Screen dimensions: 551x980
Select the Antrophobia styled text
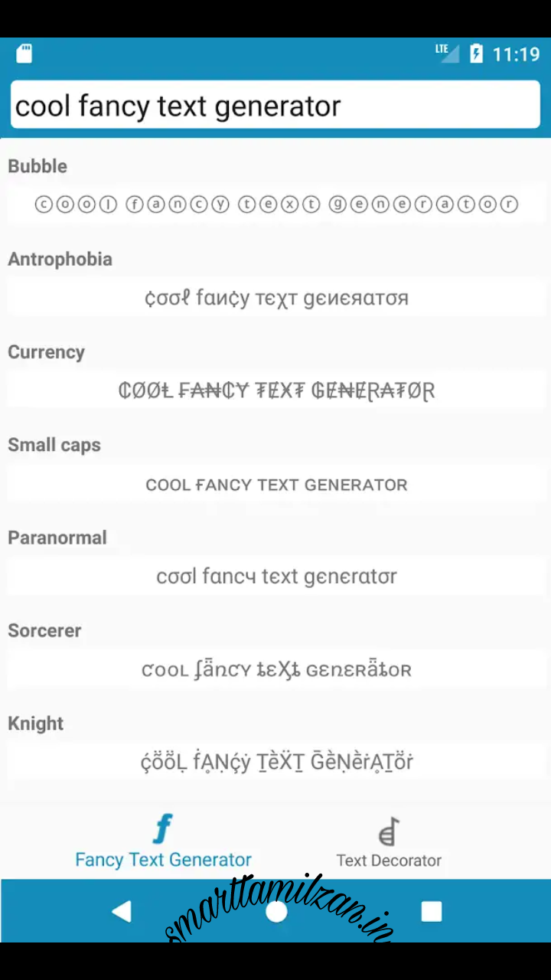(x=275, y=298)
